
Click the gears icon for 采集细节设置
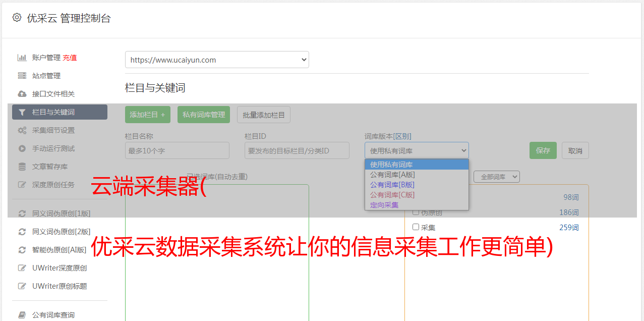[x=22, y=130]
